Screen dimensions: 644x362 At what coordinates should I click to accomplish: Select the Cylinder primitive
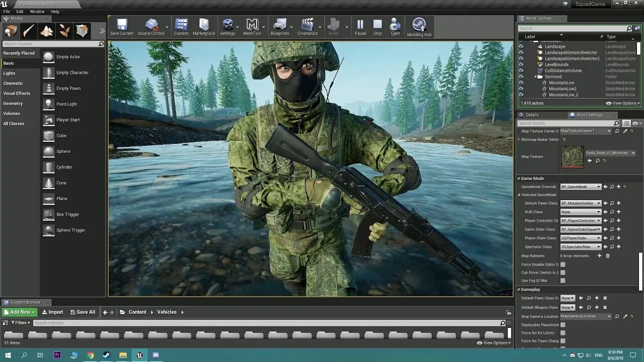(x=64, y=167)
